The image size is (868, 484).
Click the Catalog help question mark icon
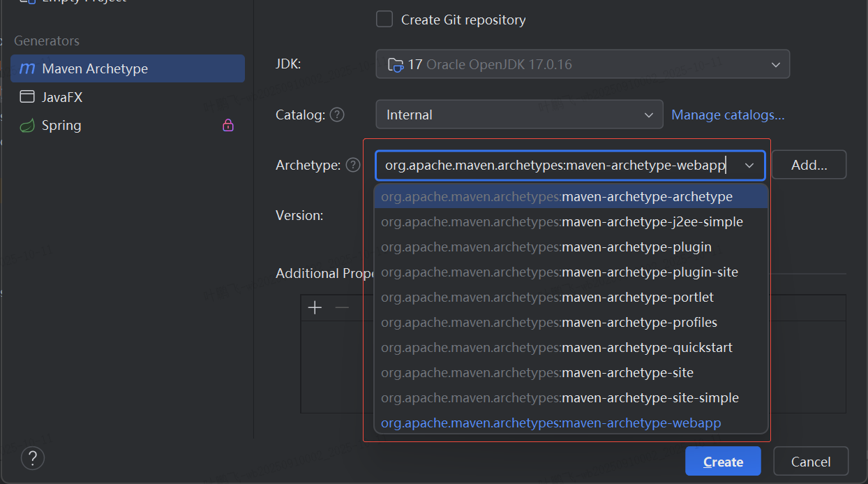[x=337, y=115]
